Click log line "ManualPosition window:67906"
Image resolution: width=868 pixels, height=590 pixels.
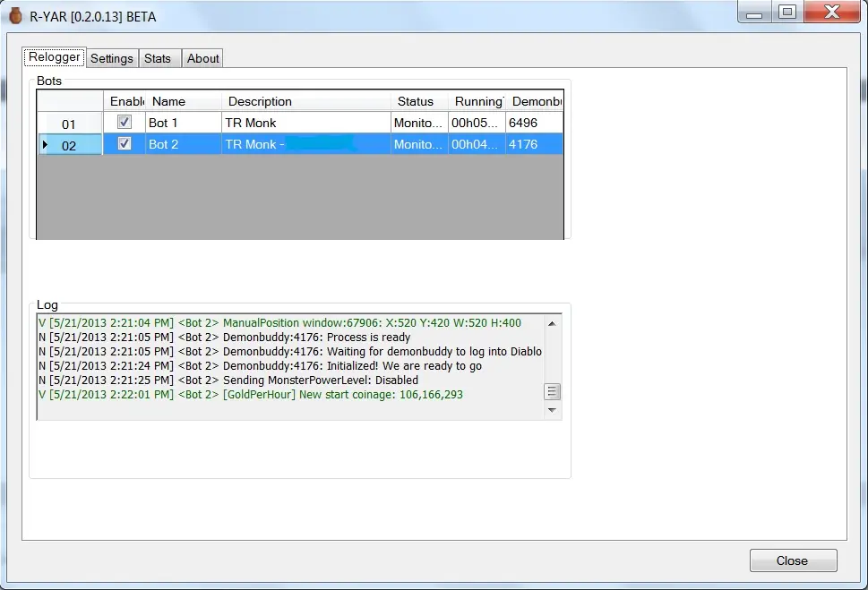point(279,322)
